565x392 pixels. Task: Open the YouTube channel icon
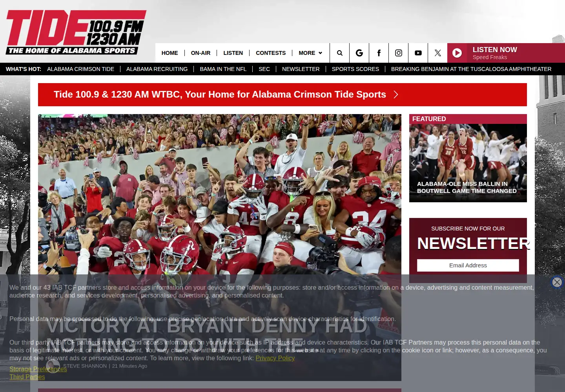[x=418, y=53]
